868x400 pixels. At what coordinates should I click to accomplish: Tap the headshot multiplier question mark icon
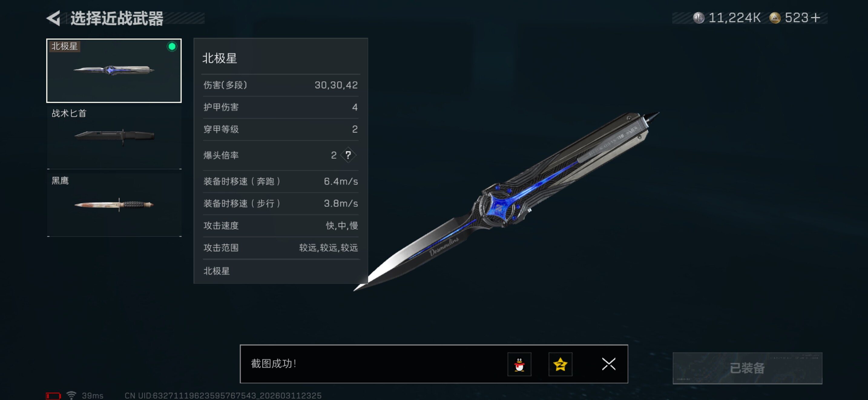tap(348, 155)
